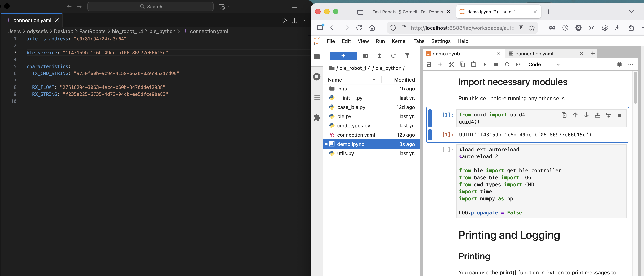Interrupt the kernel with stop icon

pos(496,64)
